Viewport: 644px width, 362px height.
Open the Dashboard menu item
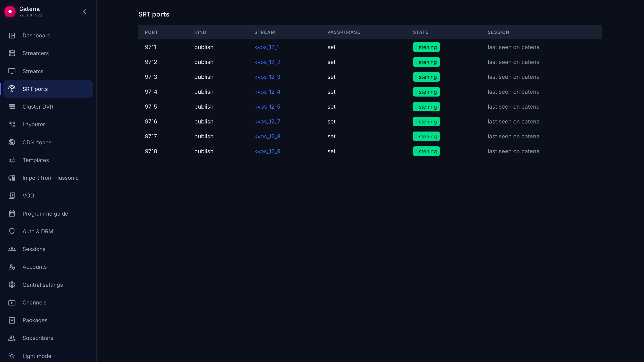(x=48, y=35)
